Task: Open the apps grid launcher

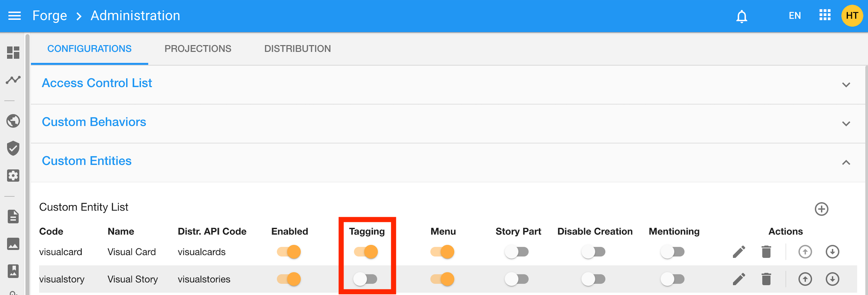Action: (825, 16)
